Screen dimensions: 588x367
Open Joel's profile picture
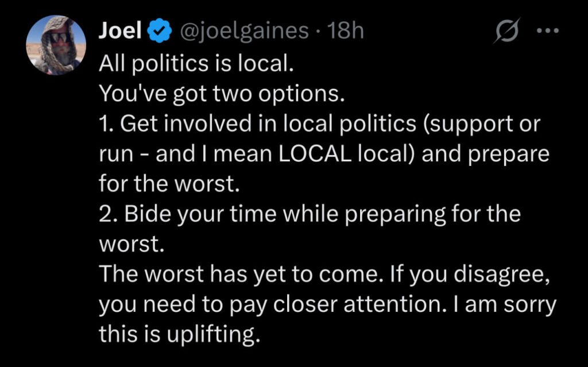(56, 45)
